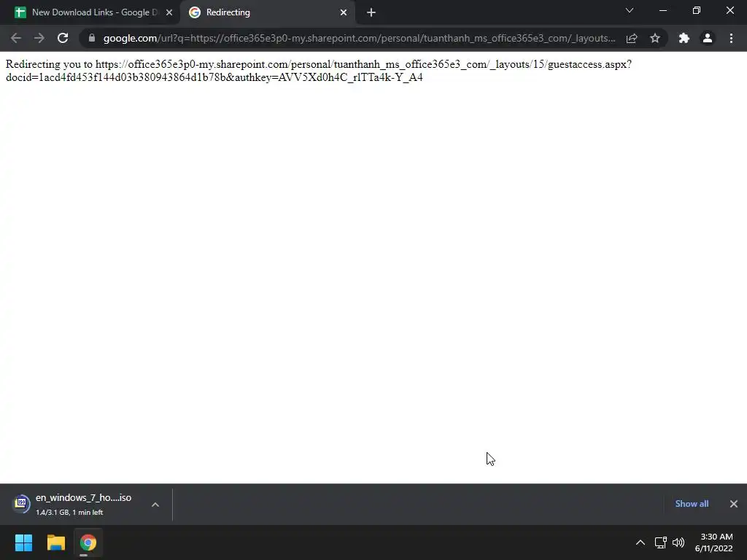Select the Redirecting tab
This screenshot has height=560, width=747.
[x=267, y=12]
